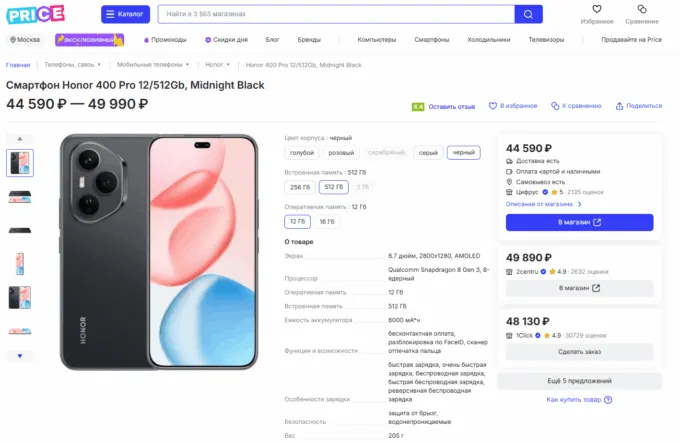This screenshot has height=444, width=680.
Task: Open the Избранное heart icon in header
Action: pyautogui.click(x=596, y=10)
